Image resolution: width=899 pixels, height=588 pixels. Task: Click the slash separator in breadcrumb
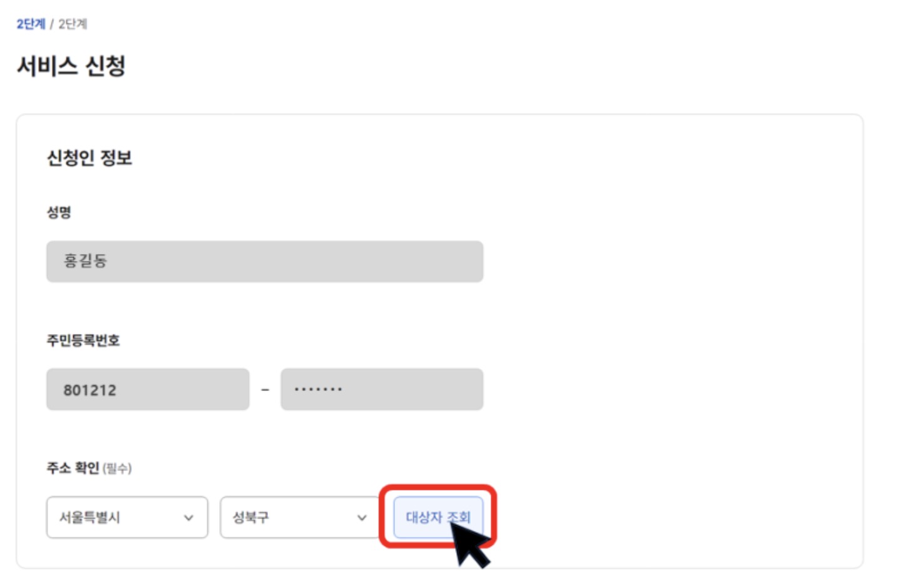click(52, 24)
